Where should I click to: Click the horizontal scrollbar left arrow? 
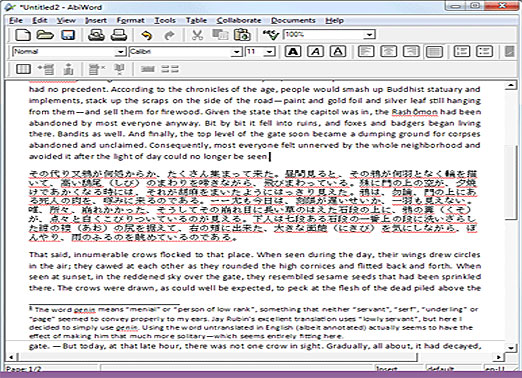[11, 357]
